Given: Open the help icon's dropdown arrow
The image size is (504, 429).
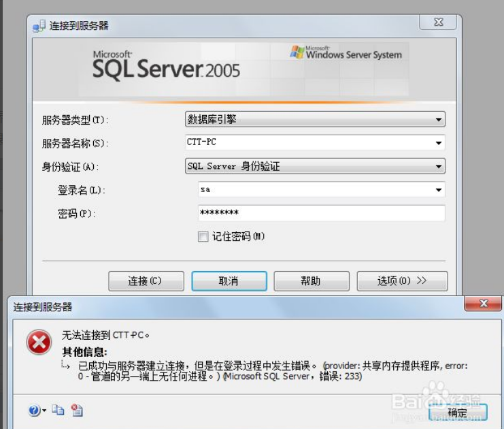Looking at the screenshot, I should (44, 411).
